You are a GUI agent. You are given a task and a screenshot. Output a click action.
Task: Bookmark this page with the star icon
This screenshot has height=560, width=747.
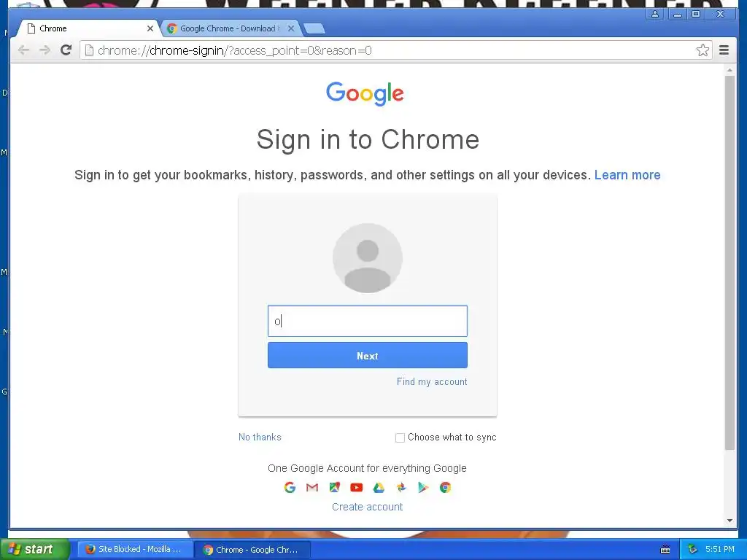pyautogui.click(x=703, y=50)
